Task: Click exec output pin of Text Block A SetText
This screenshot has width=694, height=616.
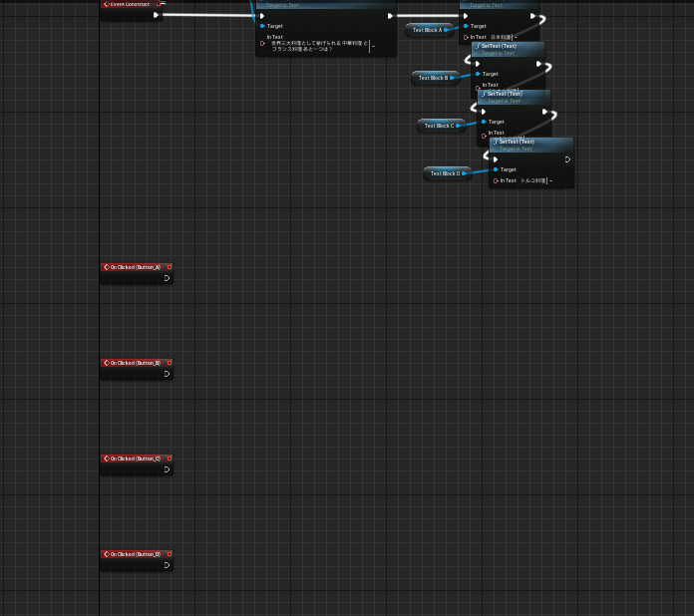Action: point(532,16)
